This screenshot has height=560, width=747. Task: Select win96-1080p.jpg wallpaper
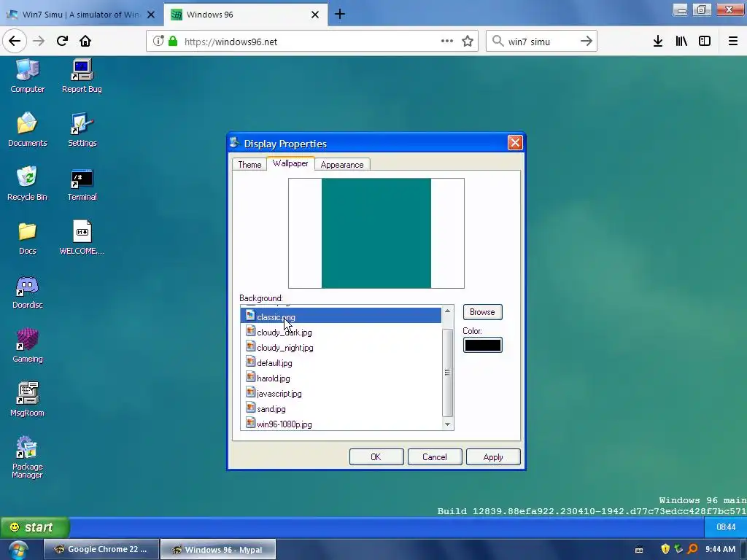pos(341,424)
